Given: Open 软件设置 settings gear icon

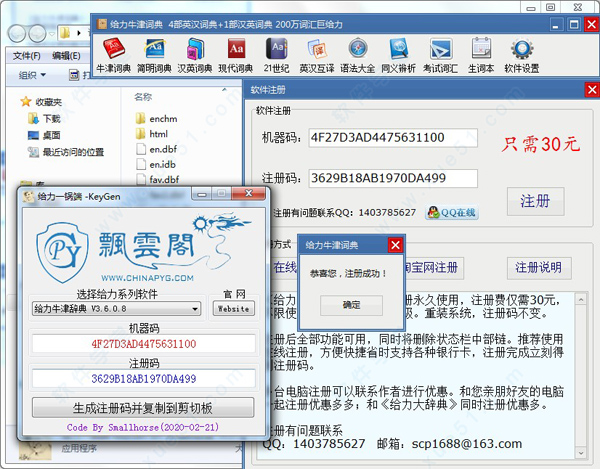Looking at the screenshot, I should click(521, 52).
